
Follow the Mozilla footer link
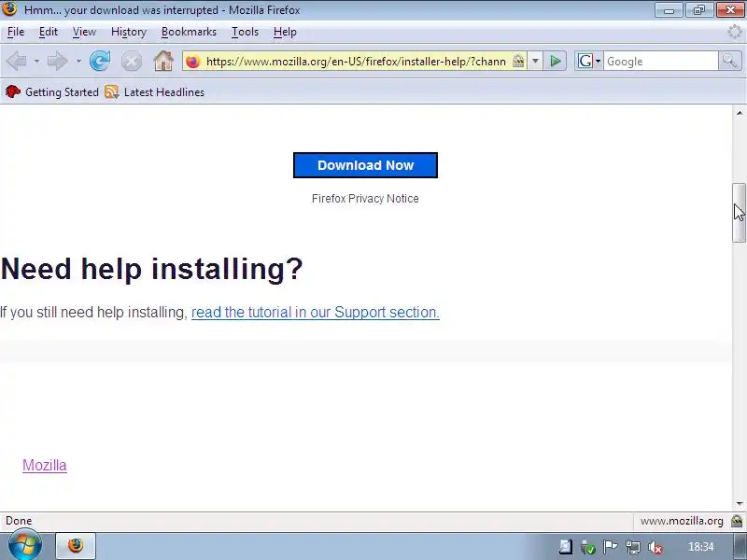[45, 465]
